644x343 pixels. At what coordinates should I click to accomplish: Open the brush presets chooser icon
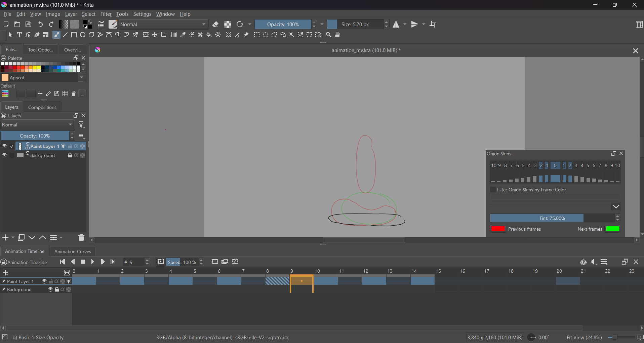pos(113,24)
